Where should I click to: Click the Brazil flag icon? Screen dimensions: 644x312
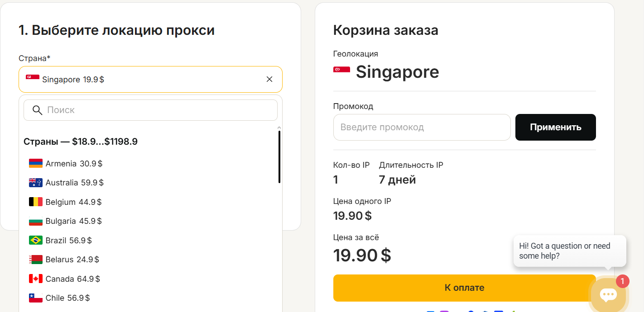(35, 240)
